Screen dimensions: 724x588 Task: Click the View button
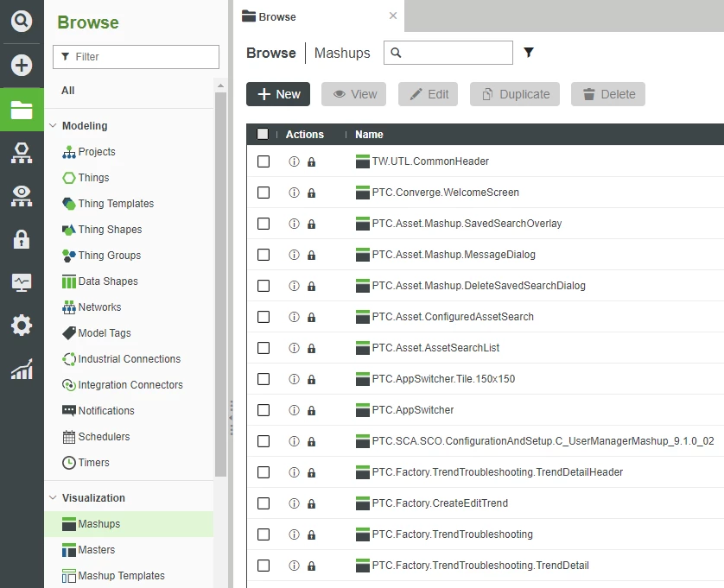tap(353, 94)
